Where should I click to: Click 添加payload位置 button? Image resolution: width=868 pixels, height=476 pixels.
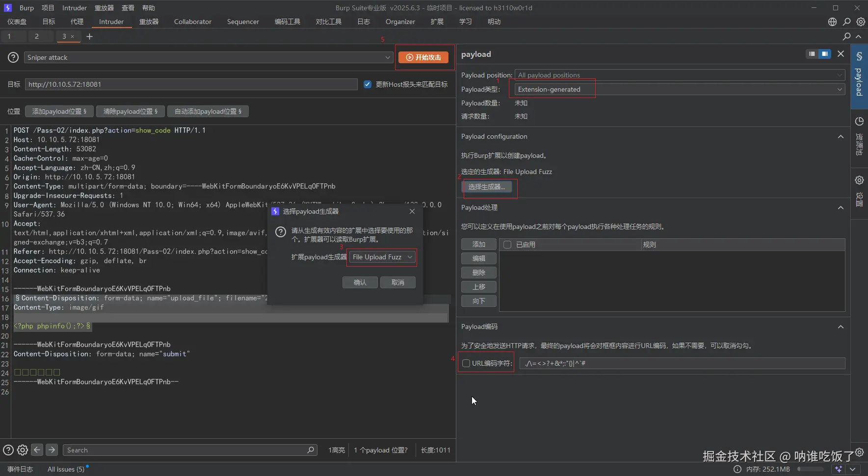pyautogui.click(x=59, y=111)
